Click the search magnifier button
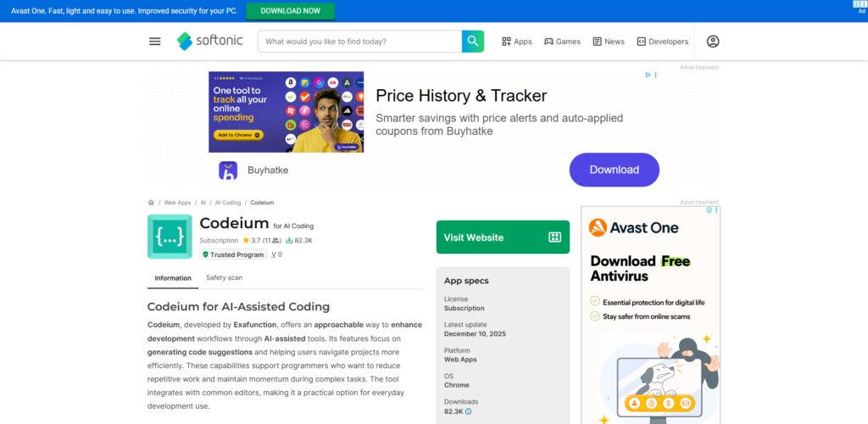This screenshot has height=424, width=868. 473,42
